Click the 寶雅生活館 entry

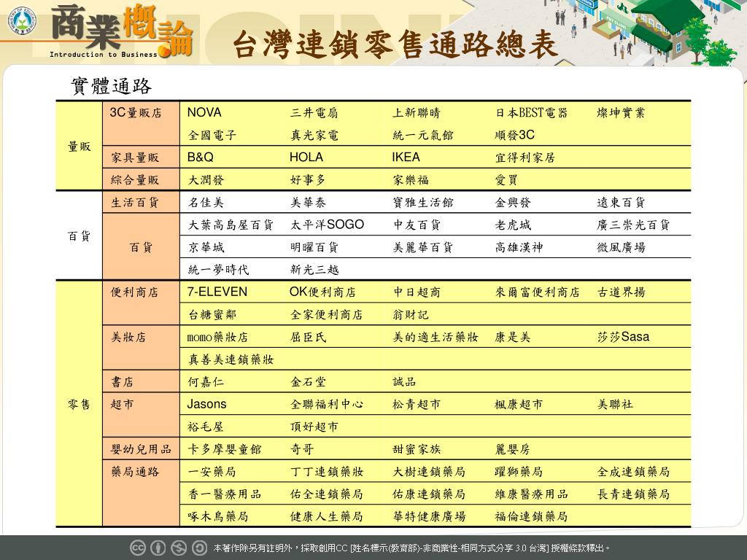click(x=423, y=203)
